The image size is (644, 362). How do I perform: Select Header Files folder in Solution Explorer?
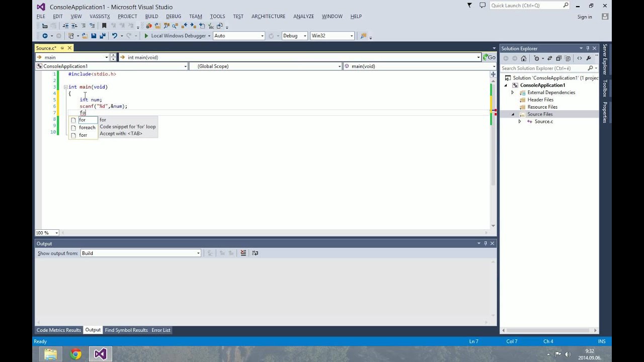(540, 100)
